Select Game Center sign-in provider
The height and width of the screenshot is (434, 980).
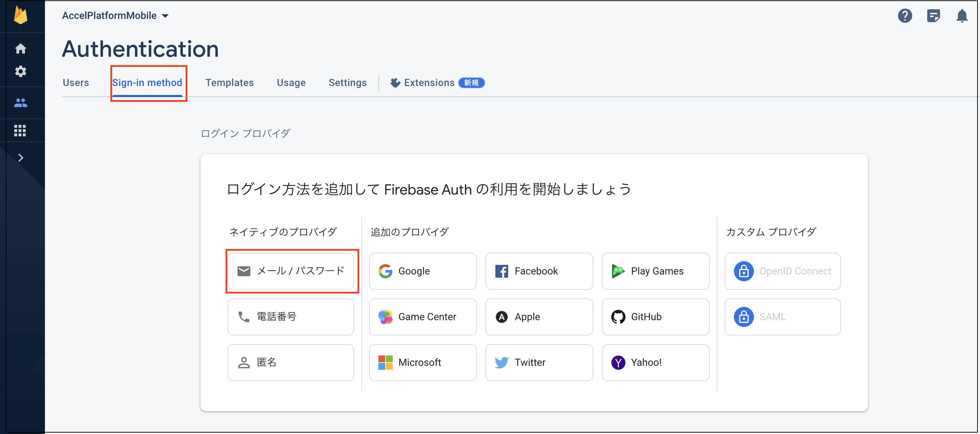click(423, 317)
